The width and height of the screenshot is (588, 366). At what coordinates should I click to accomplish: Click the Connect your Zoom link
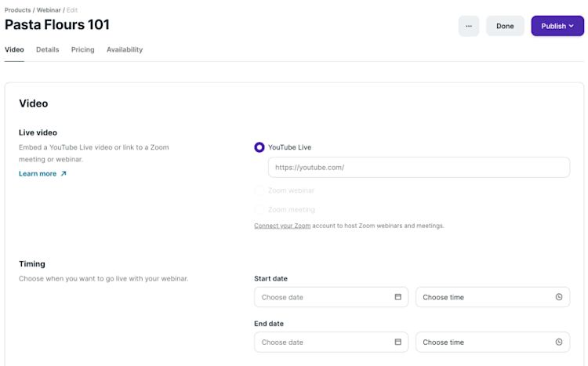(282, 226)
